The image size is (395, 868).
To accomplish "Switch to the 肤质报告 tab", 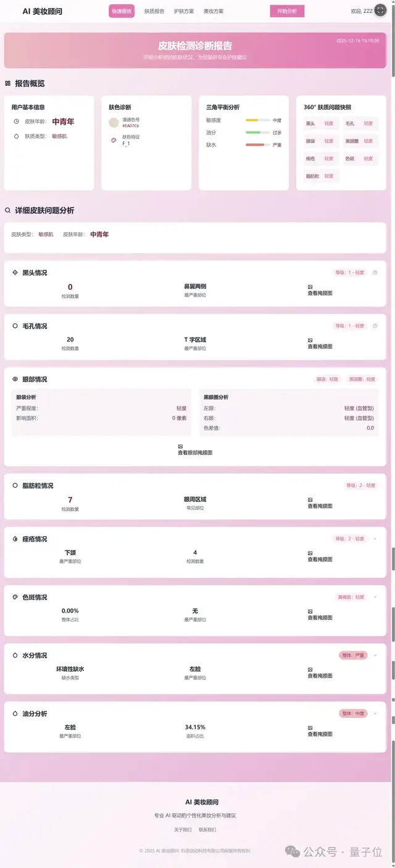I will [x=154, y=11].
